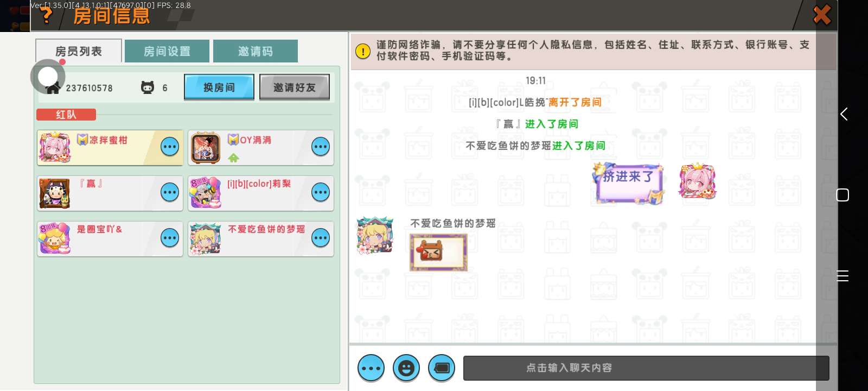
Task: Open options menu for player 『赢』
Action: (x=170, y=192)
